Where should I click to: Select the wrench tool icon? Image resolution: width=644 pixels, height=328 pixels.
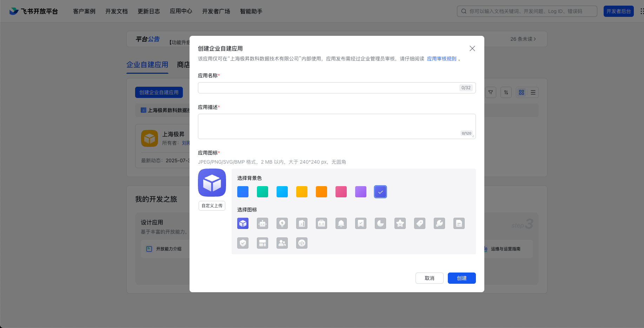pos(439,223)
